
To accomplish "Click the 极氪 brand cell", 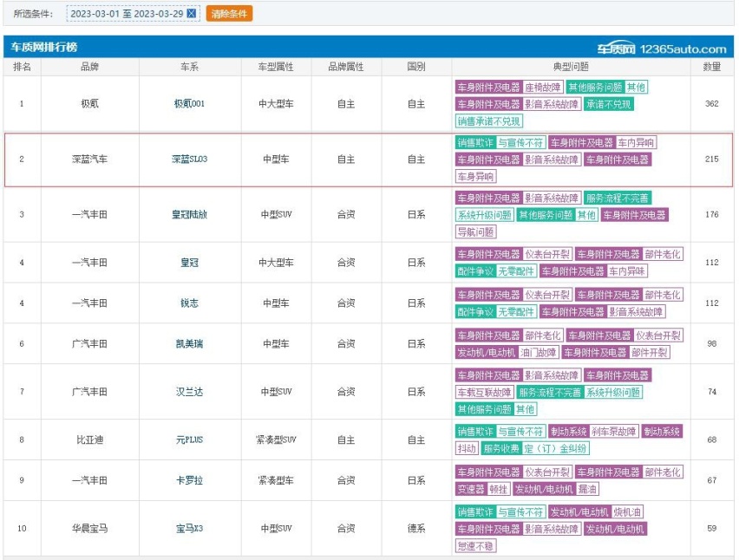I will coord(89,104).
